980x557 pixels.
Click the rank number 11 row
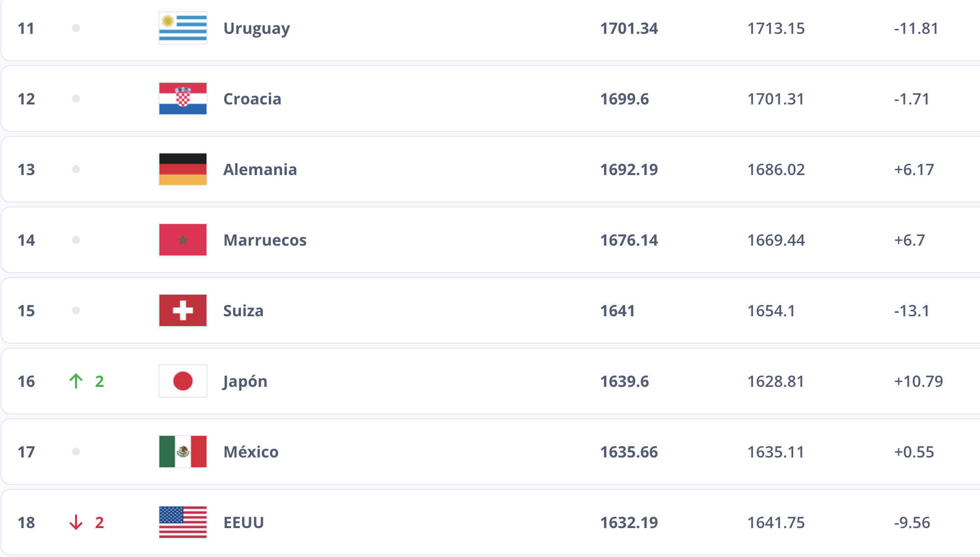[x=26, y=28]
